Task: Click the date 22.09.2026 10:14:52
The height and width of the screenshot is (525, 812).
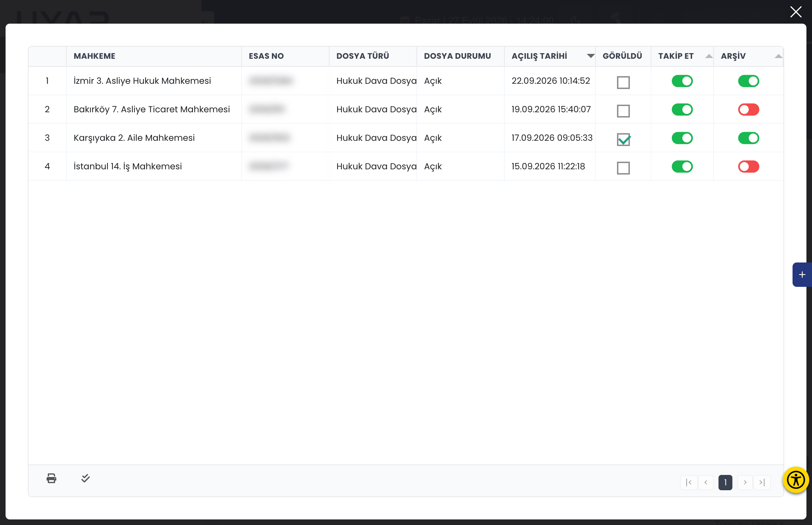Action: tap(551, 81)
